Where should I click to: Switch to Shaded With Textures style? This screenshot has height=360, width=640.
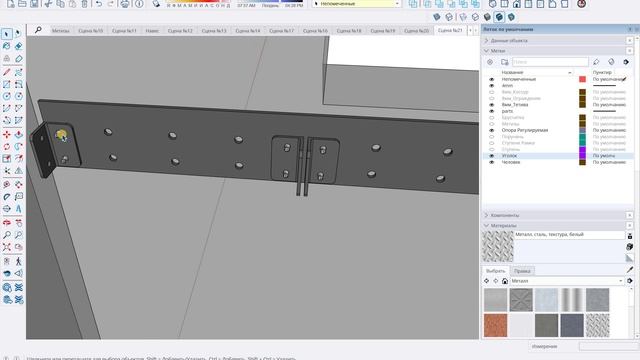pos(499,17)
